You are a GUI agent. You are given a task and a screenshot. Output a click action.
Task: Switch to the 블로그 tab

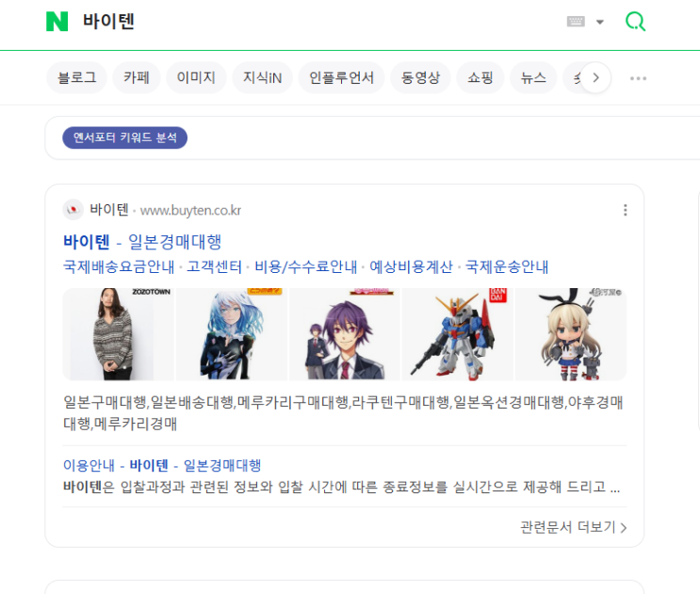[x=77, y=77]
